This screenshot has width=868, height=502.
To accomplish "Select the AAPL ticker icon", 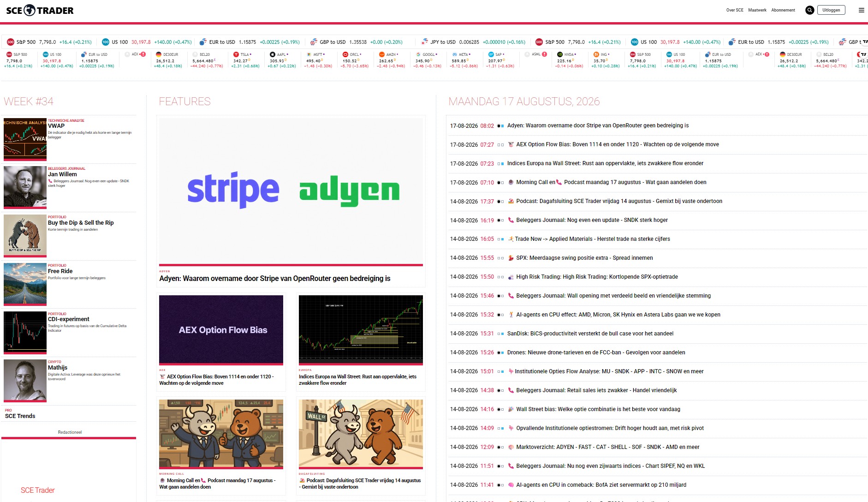I will pyautogui.click(x=273, y=54).
